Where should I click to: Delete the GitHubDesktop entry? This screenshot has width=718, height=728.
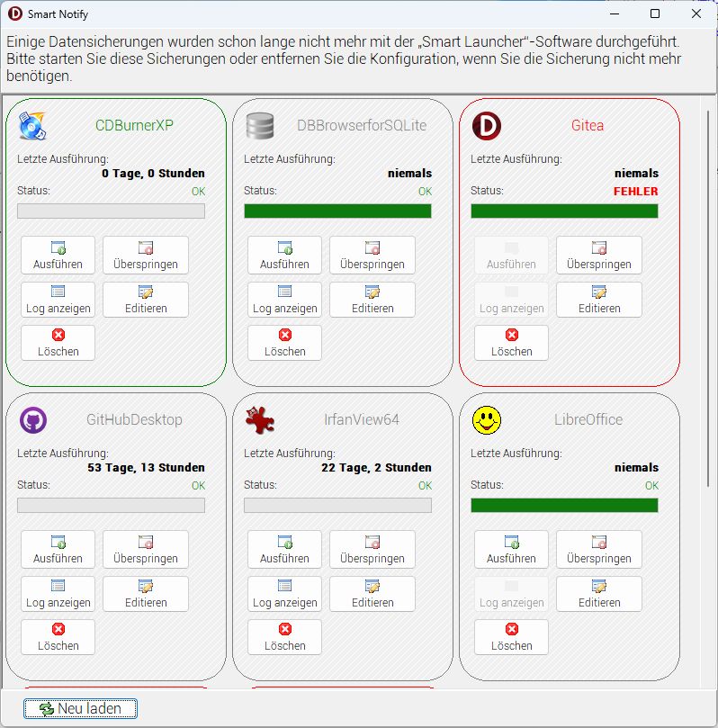click(x=58, y=637)
